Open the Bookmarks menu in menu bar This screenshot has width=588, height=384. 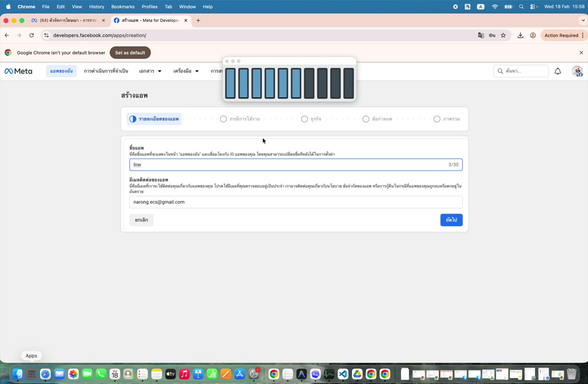123,6
